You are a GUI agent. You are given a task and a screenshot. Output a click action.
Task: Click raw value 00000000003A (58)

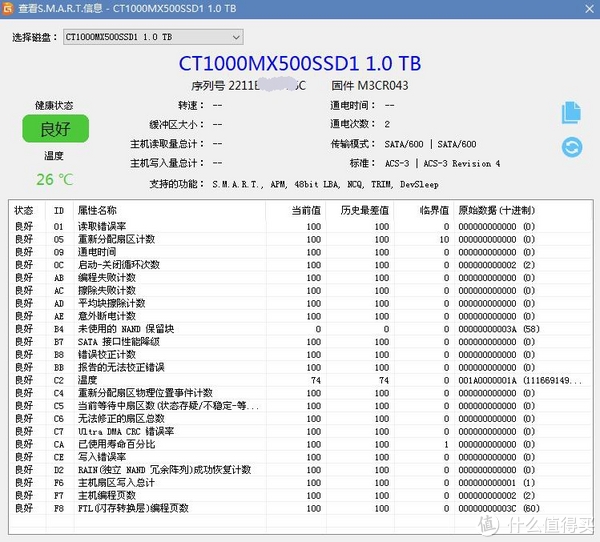pyautogui.click(x=499, y=329)
